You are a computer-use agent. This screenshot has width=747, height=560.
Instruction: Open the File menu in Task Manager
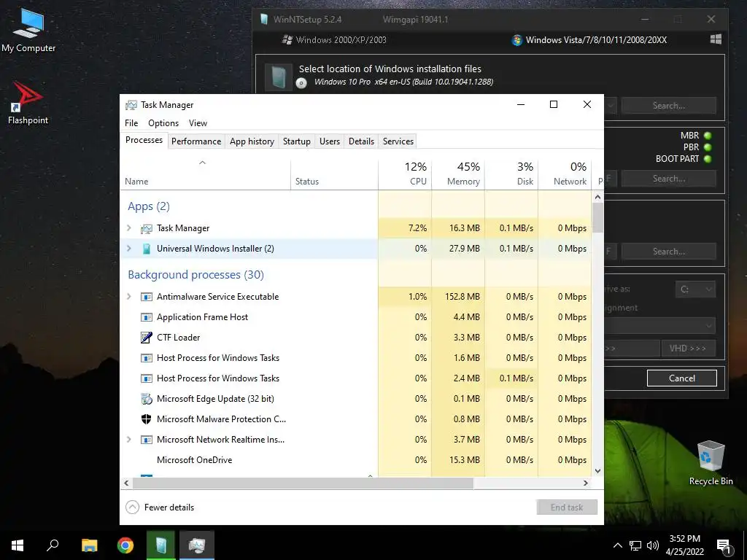coord(131,122)
